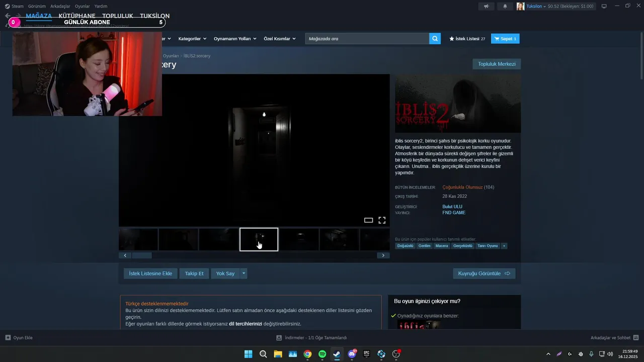
Task: Open the Yardım menu
Action: 101,6
